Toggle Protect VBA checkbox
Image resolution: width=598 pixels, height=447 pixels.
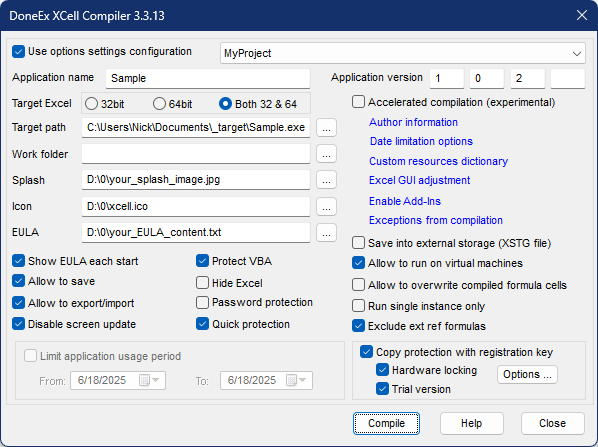[x=203, y=261]
